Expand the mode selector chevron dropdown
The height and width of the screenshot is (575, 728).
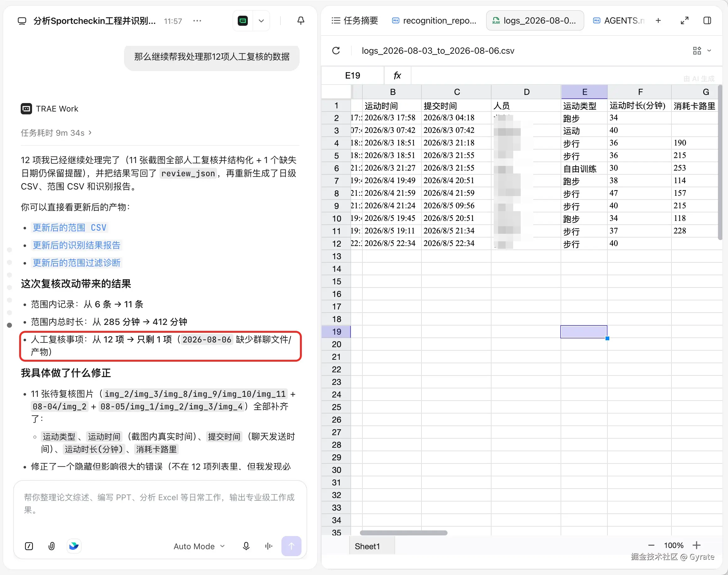point(261,21)
